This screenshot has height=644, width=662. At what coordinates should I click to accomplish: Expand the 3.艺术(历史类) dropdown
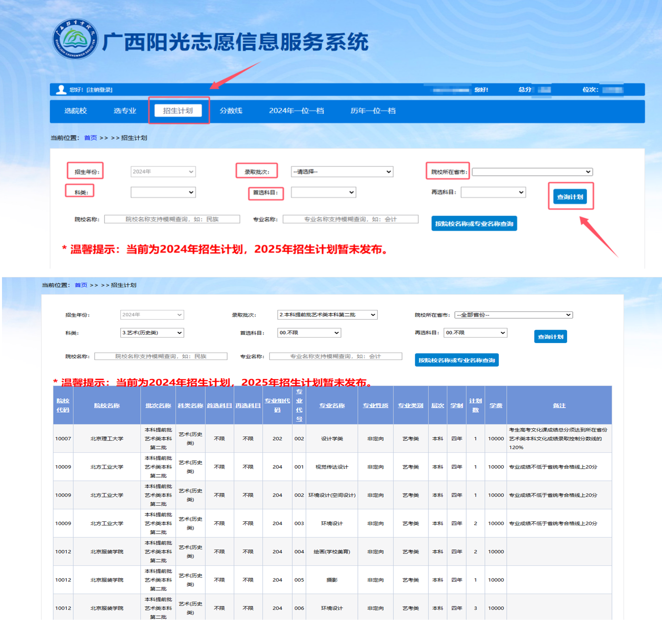point(152,333)
